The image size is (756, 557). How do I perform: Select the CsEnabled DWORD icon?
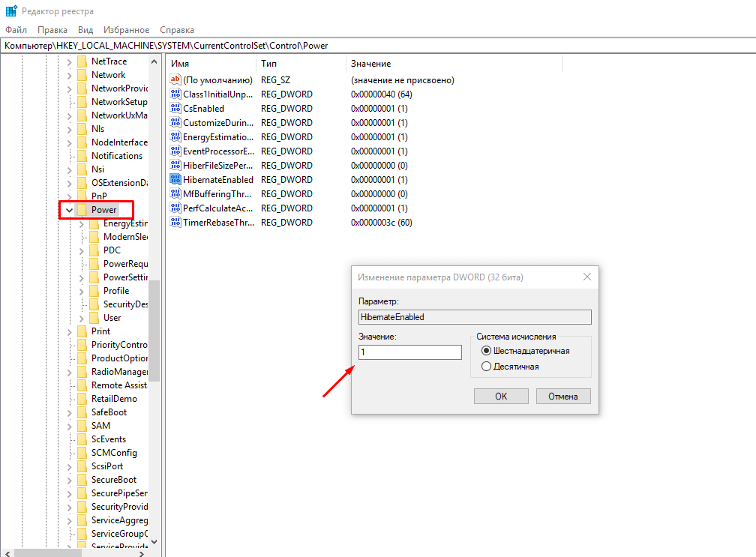[175, 109]
